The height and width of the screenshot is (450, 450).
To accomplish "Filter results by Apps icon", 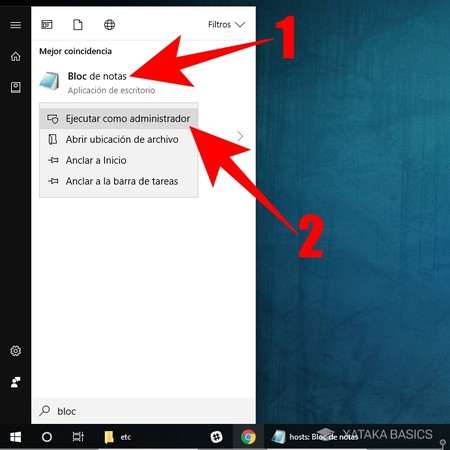I will [x=47, y=25].
